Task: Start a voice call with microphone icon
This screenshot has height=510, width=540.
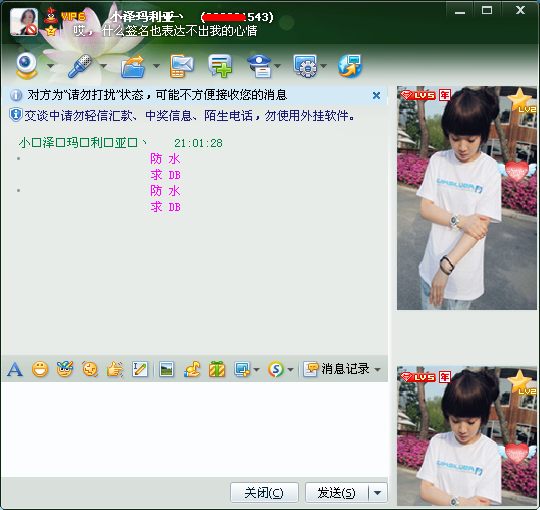Action: [80, 66]
